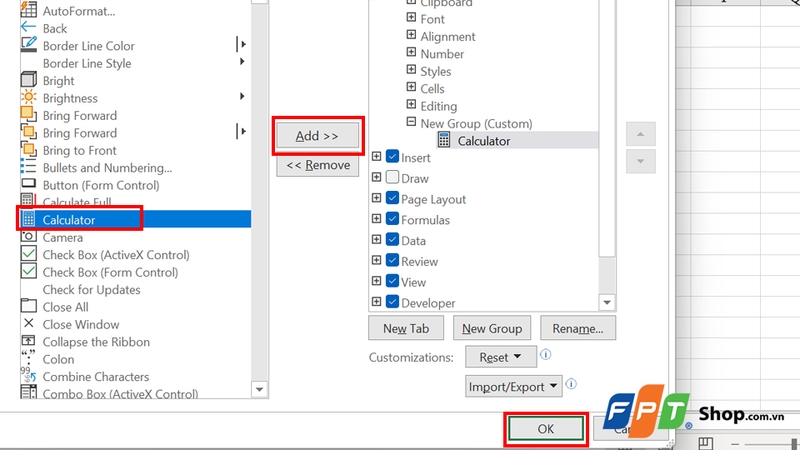800x450 pixels.
Task: Expand the Developer tab node
Action: click(x=377, y=302)
